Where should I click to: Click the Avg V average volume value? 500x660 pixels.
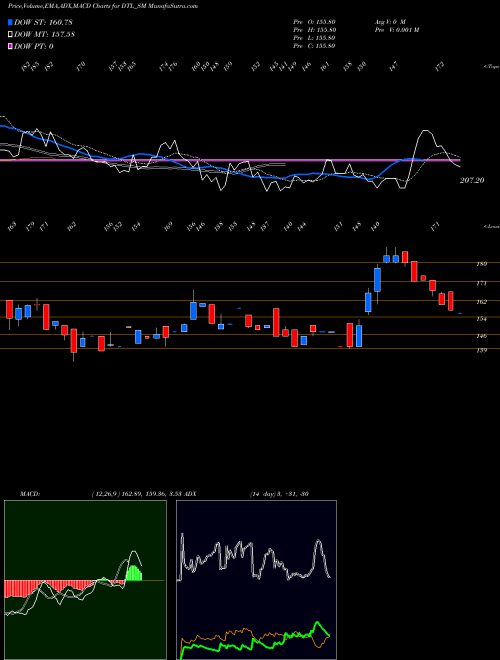[390, 21]
